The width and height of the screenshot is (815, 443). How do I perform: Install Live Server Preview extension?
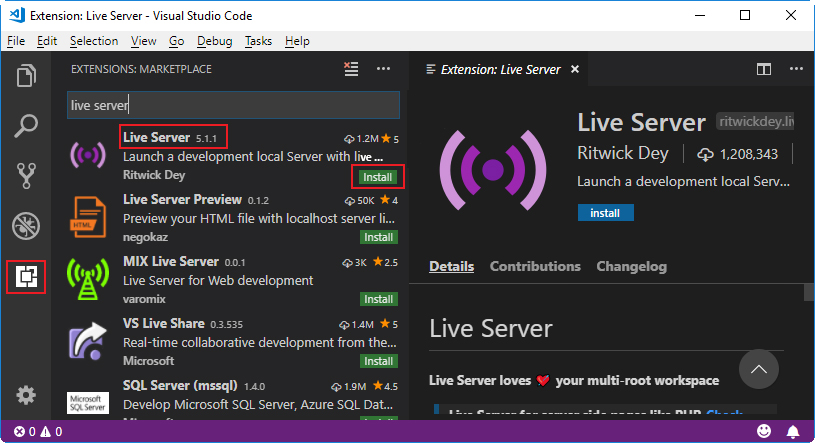click(379, 237)
